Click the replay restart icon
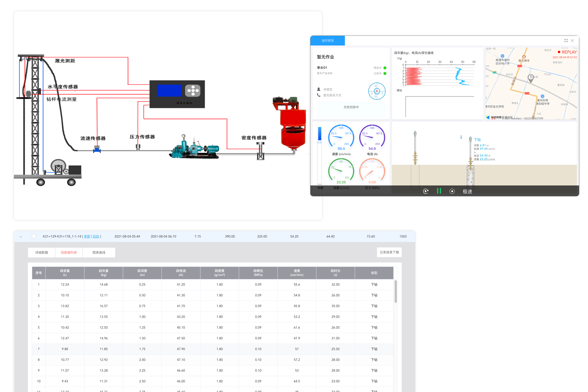The image size is (588, 392). (425, 191)
